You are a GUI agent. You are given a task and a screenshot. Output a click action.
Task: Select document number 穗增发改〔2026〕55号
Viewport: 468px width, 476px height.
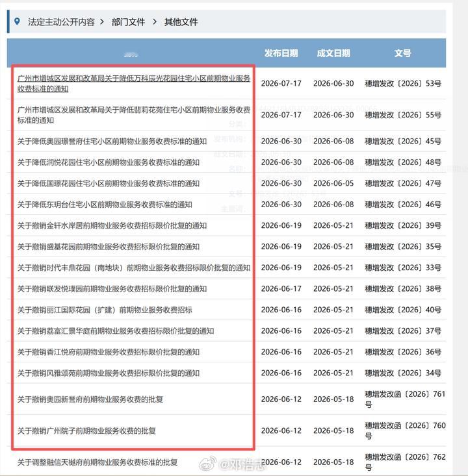click(402, 115)
